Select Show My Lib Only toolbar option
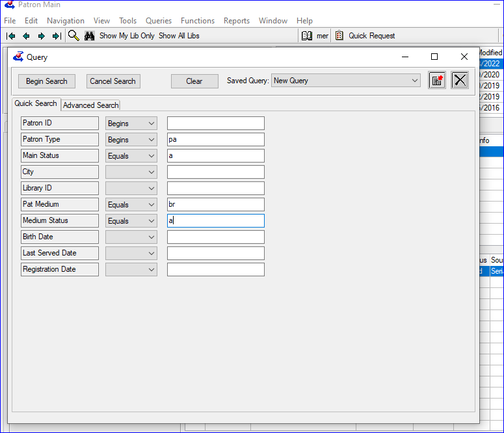This screenshot has height=433, width=504. 127,36
